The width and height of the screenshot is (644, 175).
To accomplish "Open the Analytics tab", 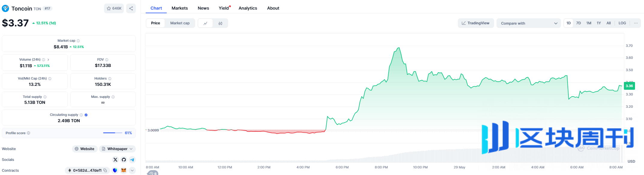I will pyautogui.click(x=248, y=8).
